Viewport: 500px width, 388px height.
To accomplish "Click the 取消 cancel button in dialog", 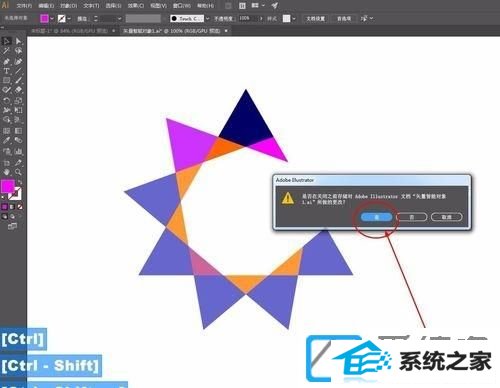I will click(x=446, y=217).
